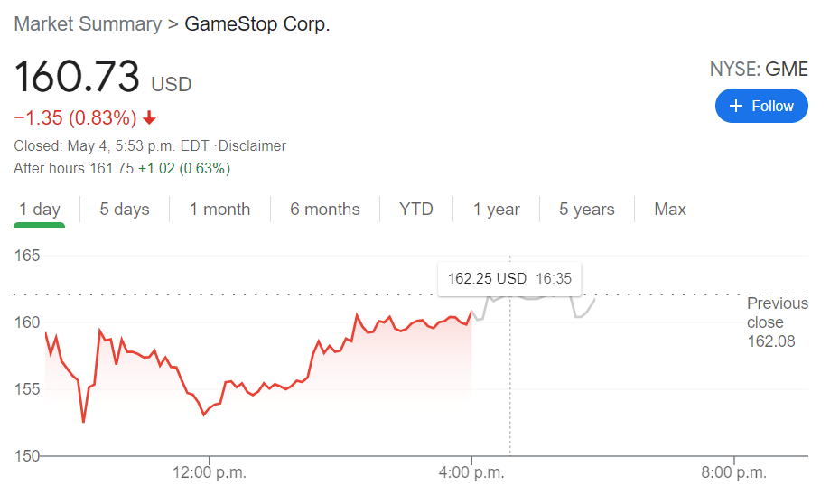The image size is (830, 504).
Task: Click the GameStop Corp. title
Action: pos(257,24)
